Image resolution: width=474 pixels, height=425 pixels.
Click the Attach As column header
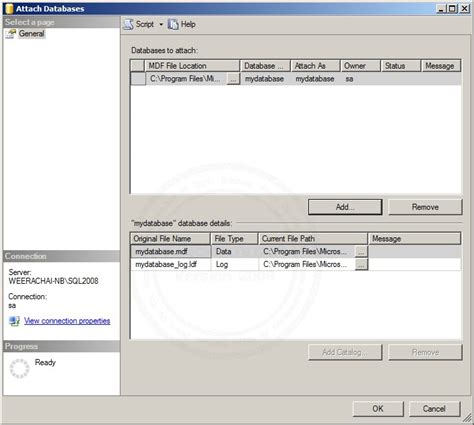[x=315, y=66]
